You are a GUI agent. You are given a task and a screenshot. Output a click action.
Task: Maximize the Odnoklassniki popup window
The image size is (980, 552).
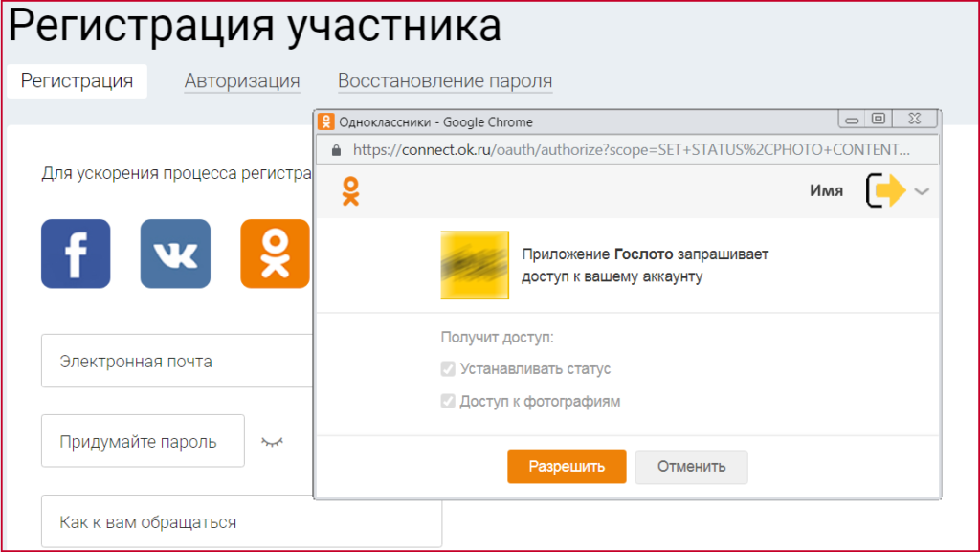click(879, 119)
